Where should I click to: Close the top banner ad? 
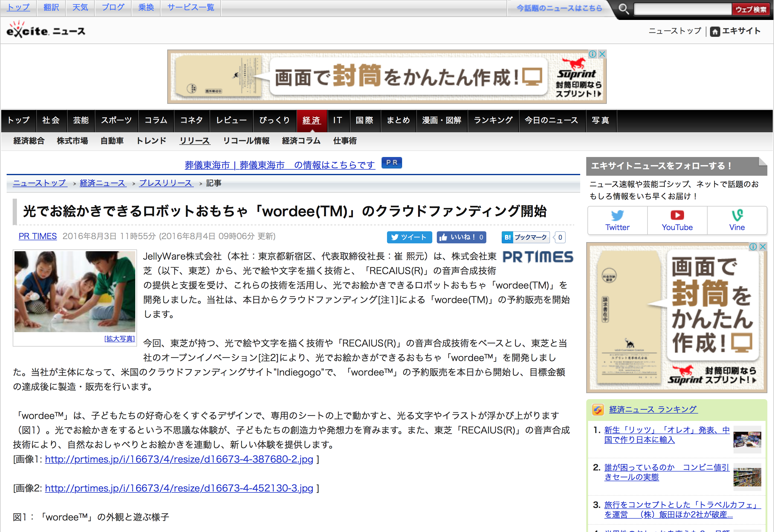602,54
